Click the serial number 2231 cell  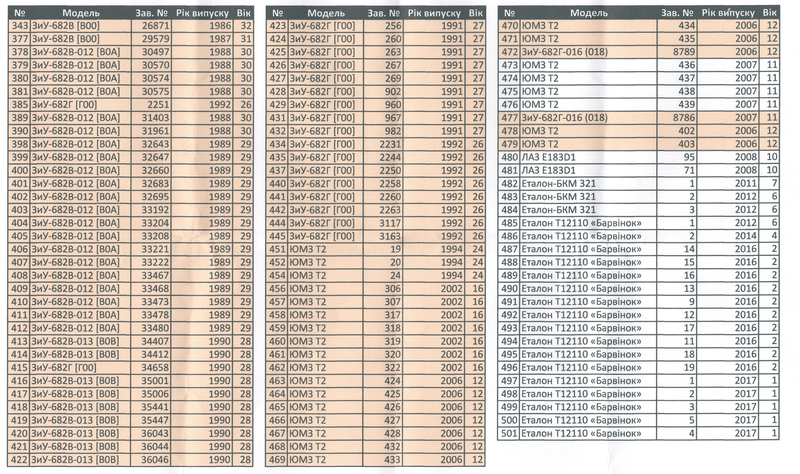coord(383,144)
